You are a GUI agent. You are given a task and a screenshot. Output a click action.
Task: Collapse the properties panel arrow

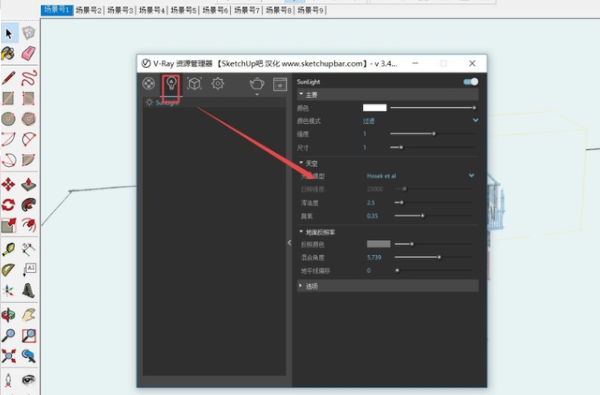(x=289, y=242)
